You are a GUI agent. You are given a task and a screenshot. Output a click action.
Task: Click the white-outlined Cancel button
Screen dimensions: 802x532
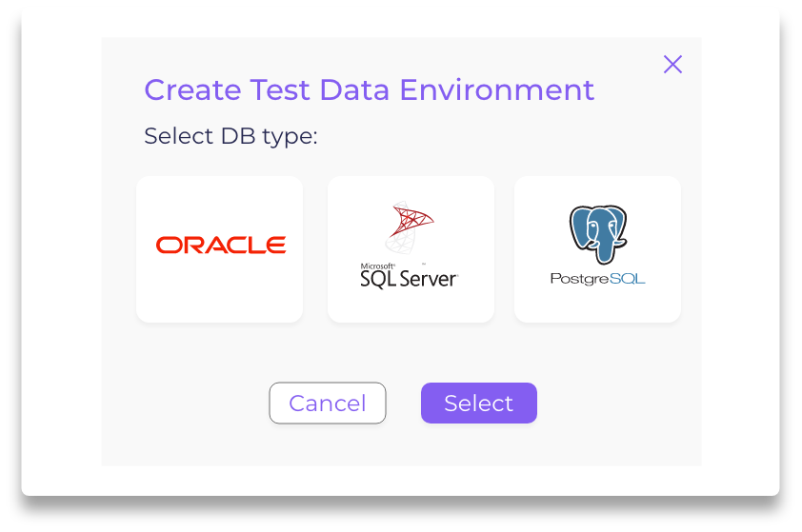click(328, 404)
